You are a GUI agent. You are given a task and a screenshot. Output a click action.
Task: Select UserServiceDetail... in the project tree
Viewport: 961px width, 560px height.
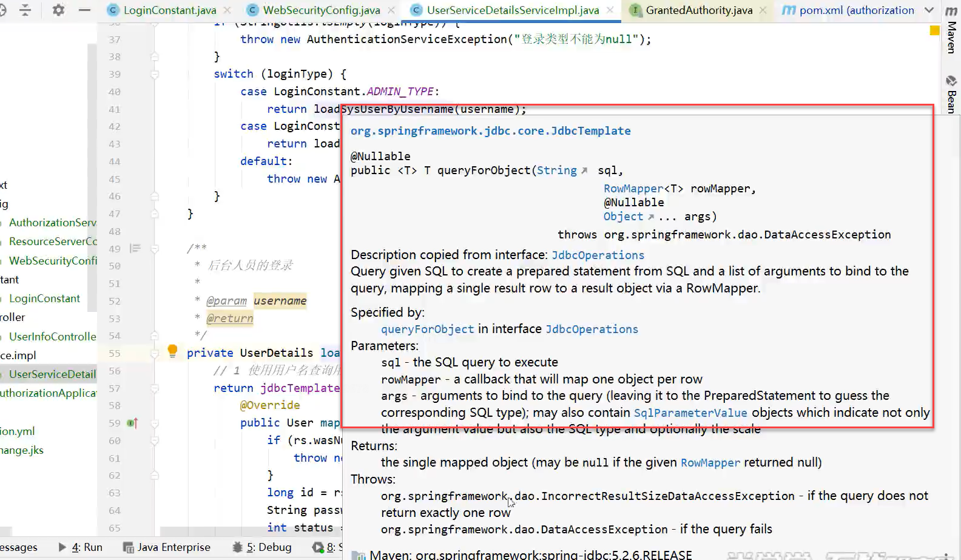pos(53,374)
